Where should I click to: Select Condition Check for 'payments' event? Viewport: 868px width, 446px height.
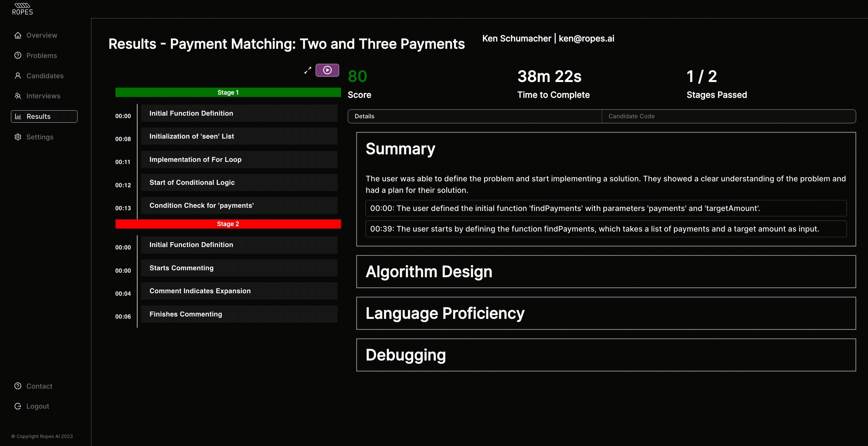click(239, 205)
